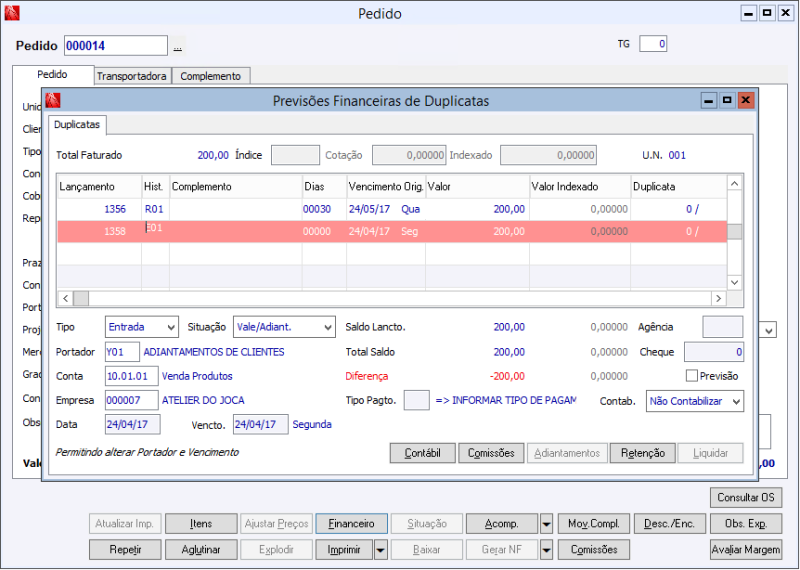Open the Contab. dropdown Não Contabilizar
The width and height of the screenshot is (800, 570).
tap(695, 401)
